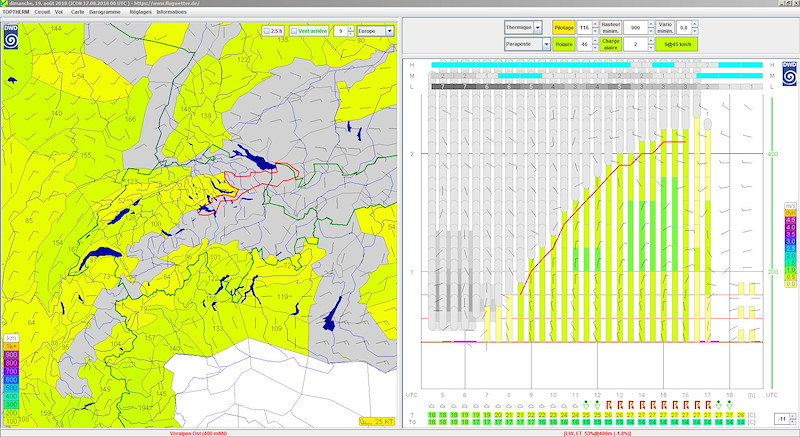Click the cloud symbol at 9 UTC
The width and height of the screenshot is (800, 437).
click(531, 406)
